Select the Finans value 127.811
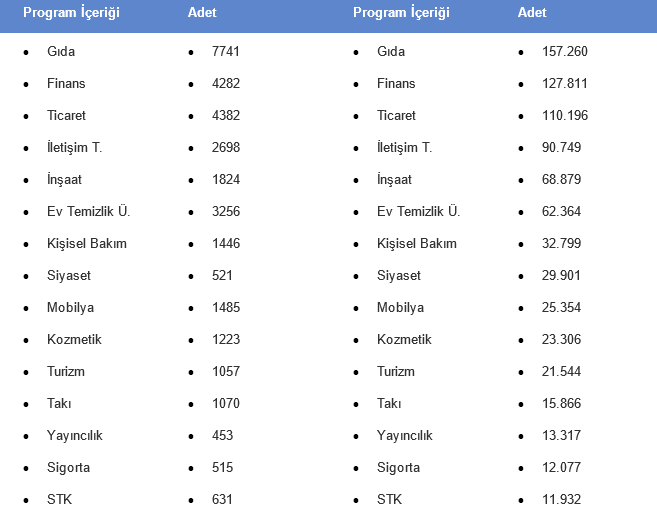Screen dimensions: 657x532 pyautogui.click(x=565, y=83)
